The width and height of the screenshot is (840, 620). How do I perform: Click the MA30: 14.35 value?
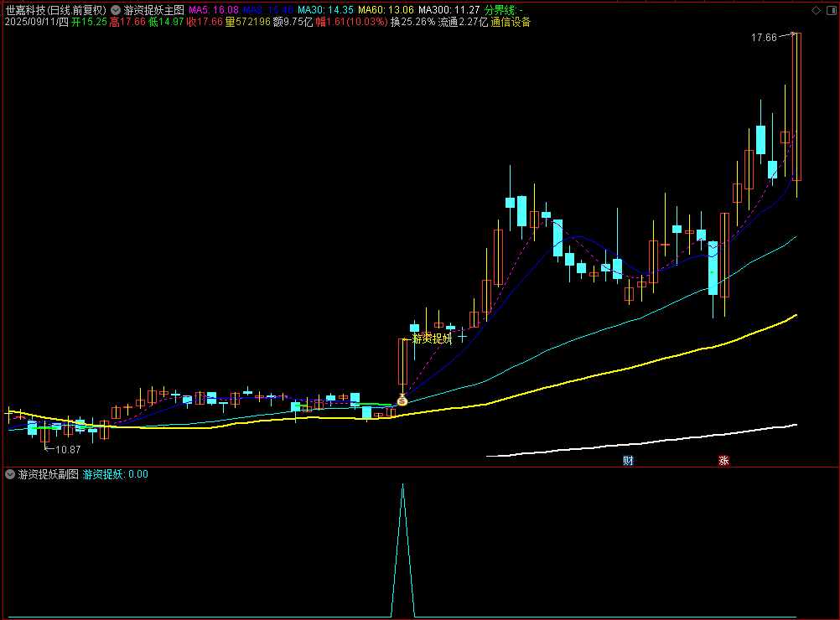point(326,10)
